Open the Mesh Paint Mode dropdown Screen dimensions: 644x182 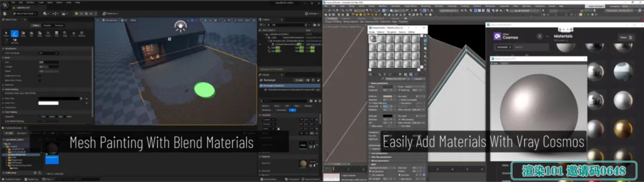[25, 14]
